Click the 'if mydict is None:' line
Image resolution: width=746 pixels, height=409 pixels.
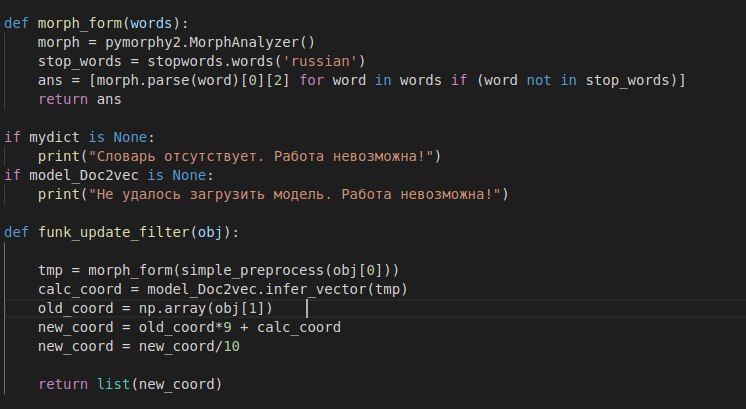click(x=79, y=137)
